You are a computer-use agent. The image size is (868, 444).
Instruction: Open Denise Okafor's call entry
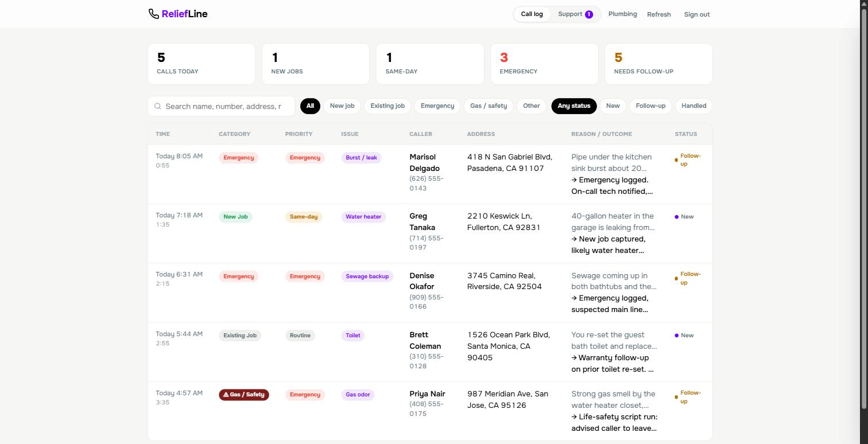(x=430, y=293)
